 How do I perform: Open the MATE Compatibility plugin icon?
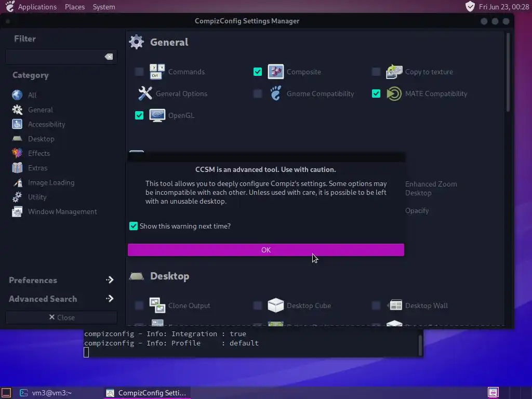(x=394, y=94)
